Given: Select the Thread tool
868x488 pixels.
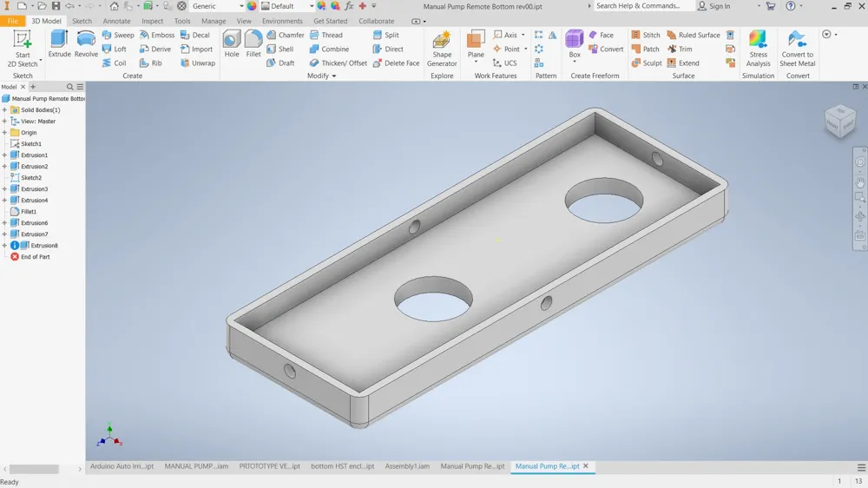Looking at the screenshot, I should 326,35.
